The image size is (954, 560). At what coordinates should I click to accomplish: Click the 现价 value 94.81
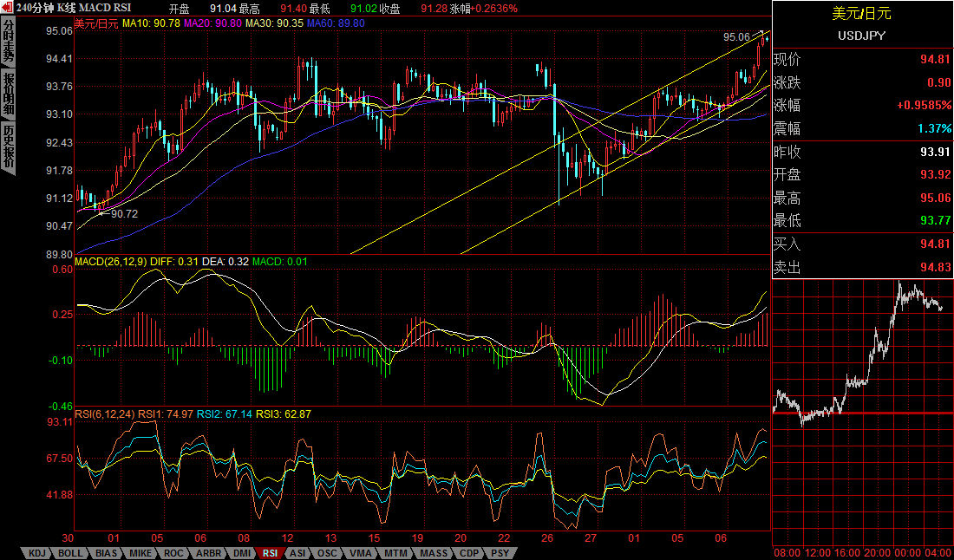[936, 60]
